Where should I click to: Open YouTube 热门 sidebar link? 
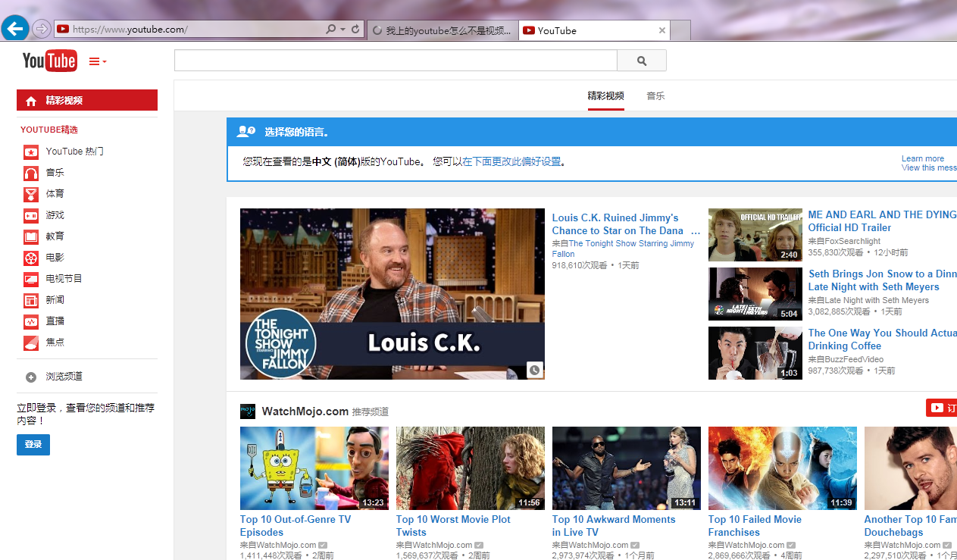(74, 152)
